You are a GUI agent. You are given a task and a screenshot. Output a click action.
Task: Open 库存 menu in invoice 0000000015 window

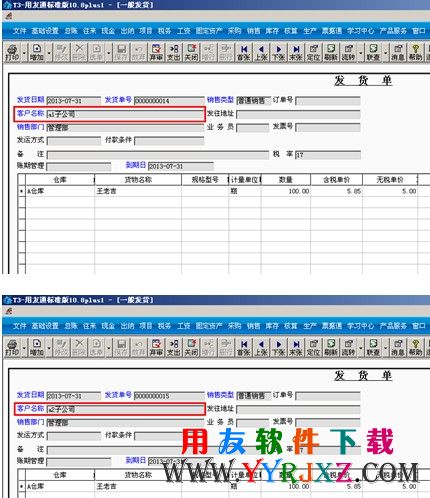pyautogui.click(x=272, y=326)
